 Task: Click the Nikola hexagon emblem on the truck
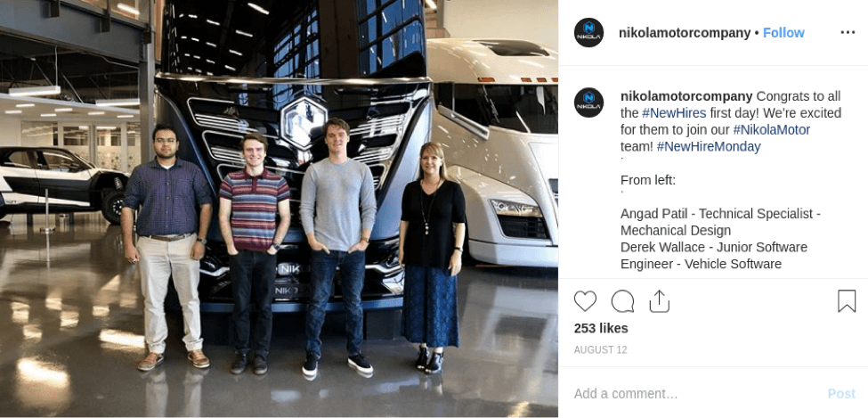pyautogui.click(x=304, y=121)
